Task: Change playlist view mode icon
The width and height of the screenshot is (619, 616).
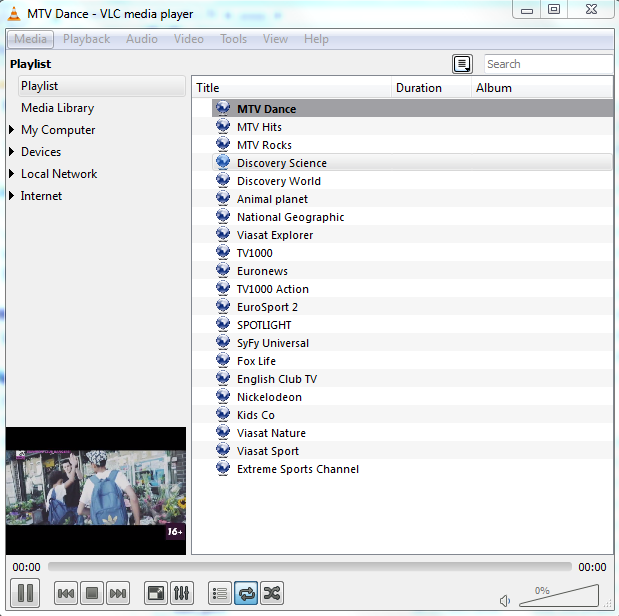Action: point(462,64)
